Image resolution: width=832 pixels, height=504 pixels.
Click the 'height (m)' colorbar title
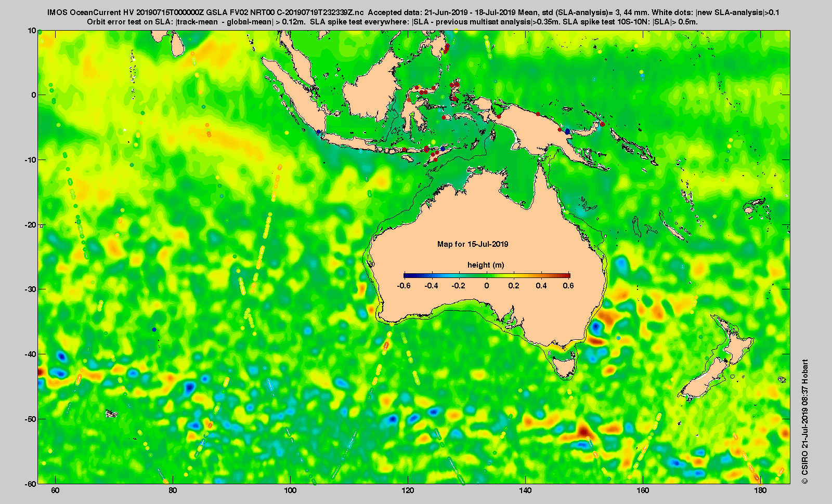tap(486, 265)
